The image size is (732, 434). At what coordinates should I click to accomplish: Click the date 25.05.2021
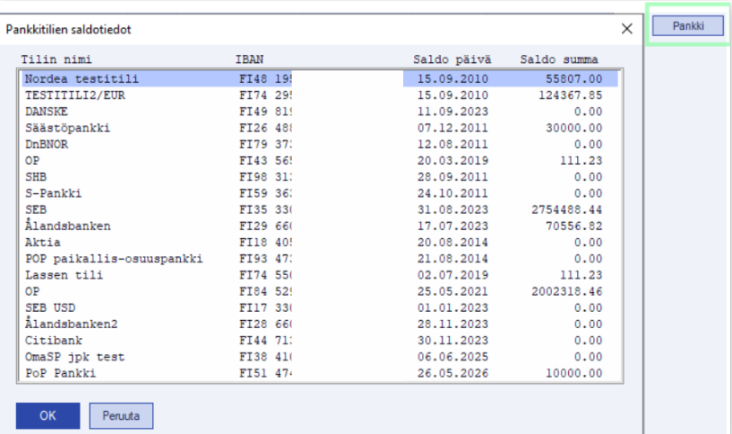point(452,291)
